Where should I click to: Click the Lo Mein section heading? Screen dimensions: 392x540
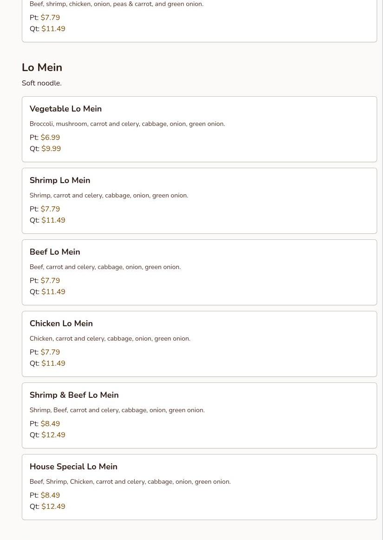[42, 67]
